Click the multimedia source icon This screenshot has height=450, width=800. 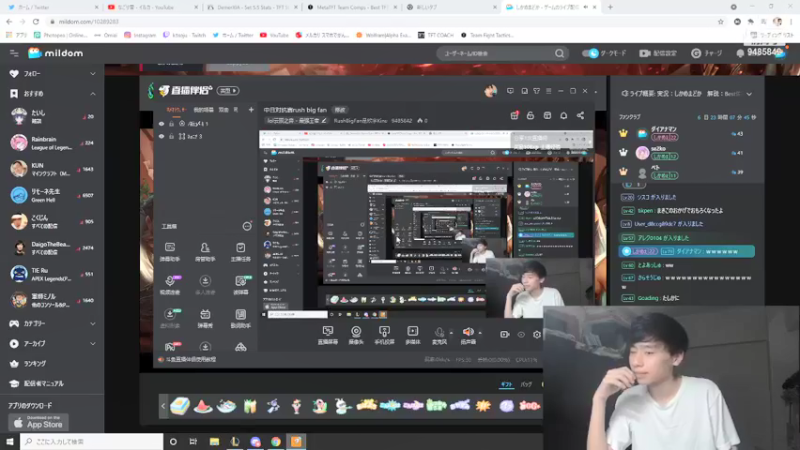pos(412,332)
